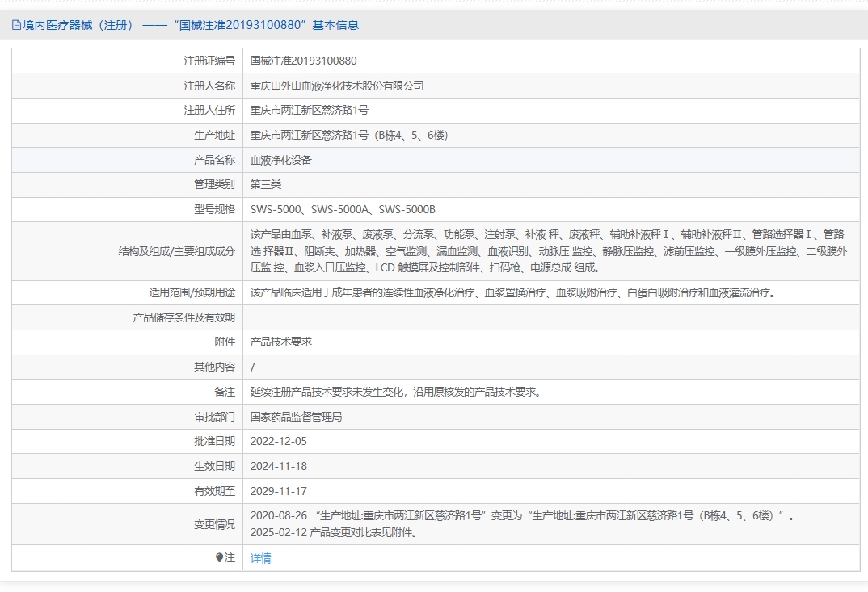
Task: Select management category 第三类
Action: (x=266, y=184)
